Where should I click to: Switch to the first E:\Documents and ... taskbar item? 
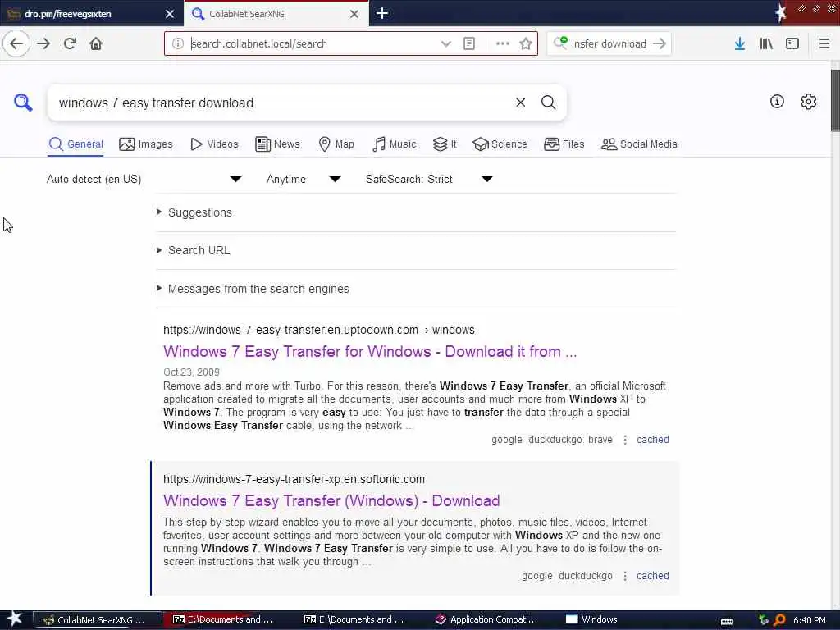tap(223, 620)
